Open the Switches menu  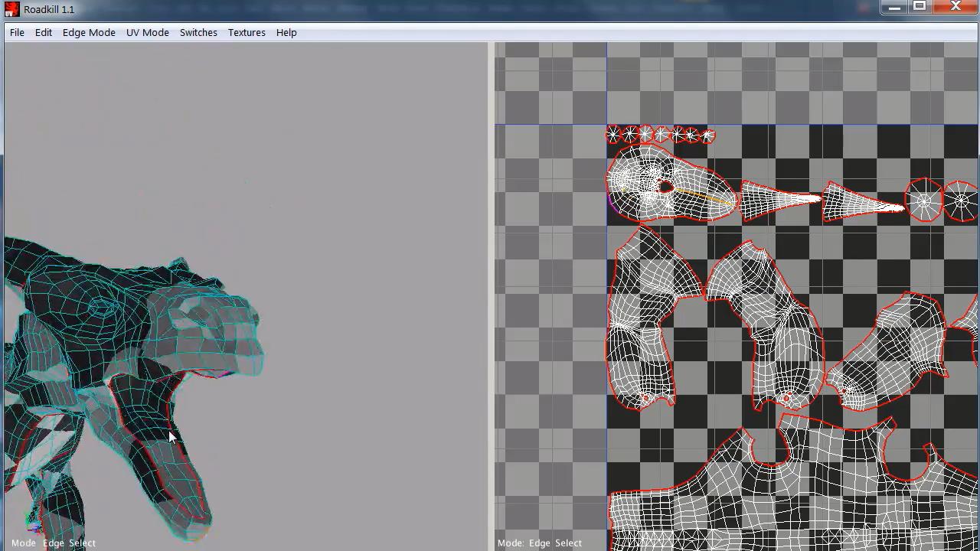[198, 33]
